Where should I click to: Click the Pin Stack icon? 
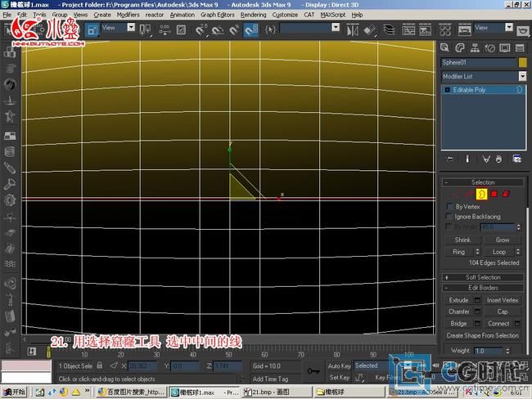[x=449, y=159]
